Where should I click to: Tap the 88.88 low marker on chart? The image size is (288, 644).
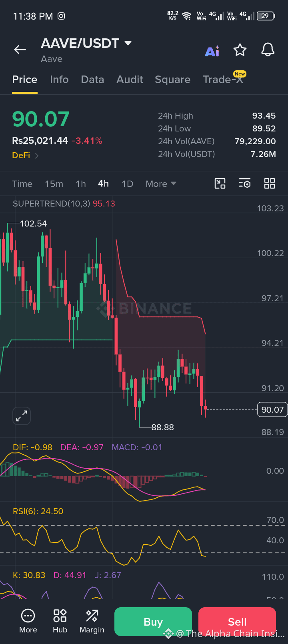163,427
